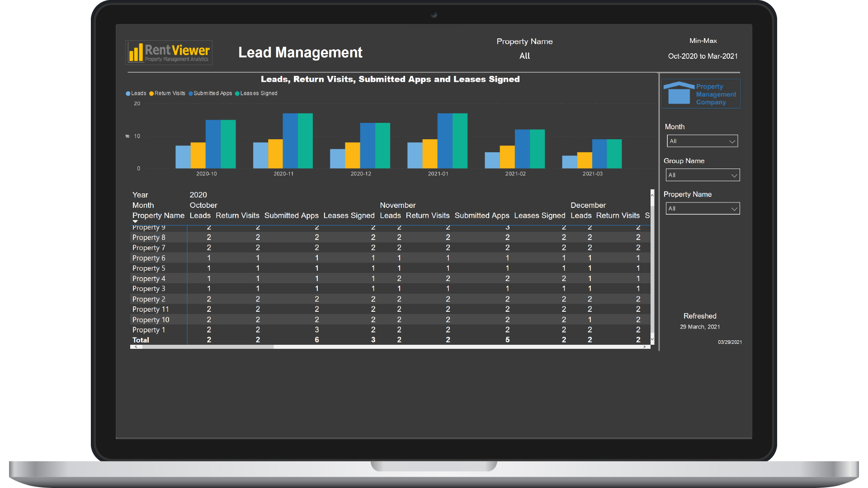Select the Property 5 row in the table
The image size is (868, 488).
(x=149, y=268)
